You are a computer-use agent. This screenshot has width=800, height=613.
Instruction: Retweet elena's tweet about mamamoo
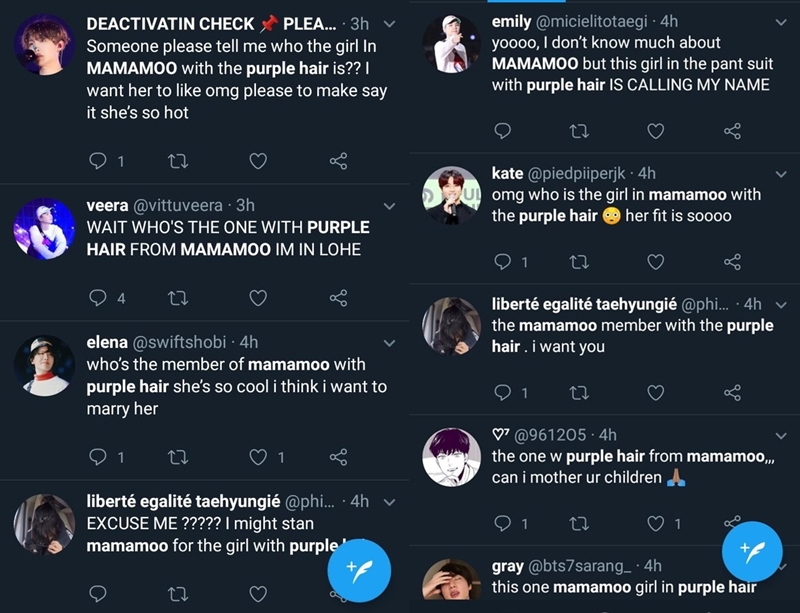pyautogui.click(x=177, y=457)
